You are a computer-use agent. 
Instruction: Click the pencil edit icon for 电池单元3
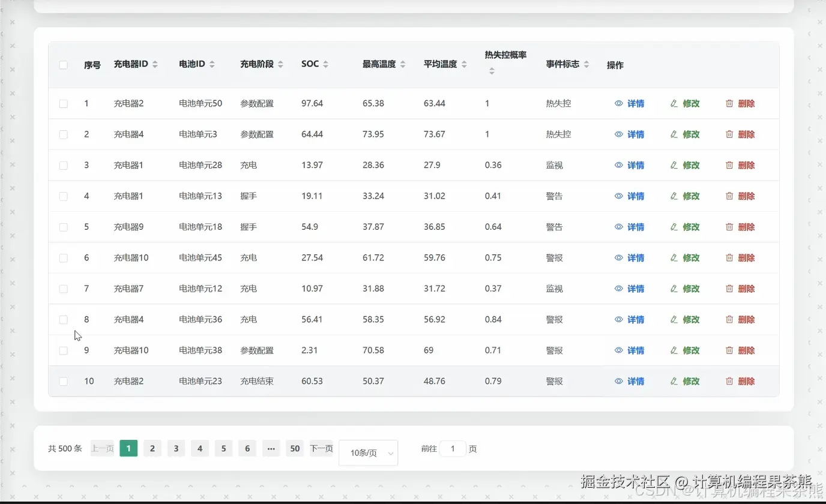click(674, 134)
